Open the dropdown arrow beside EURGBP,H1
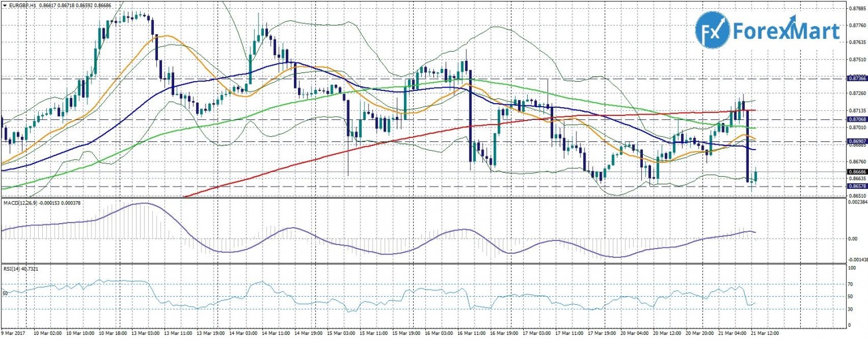 pos(5,5)
